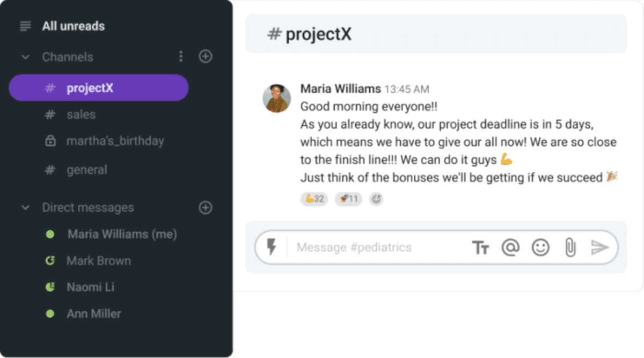Open the martha's_birthday private channel

(x=115, y=141)
